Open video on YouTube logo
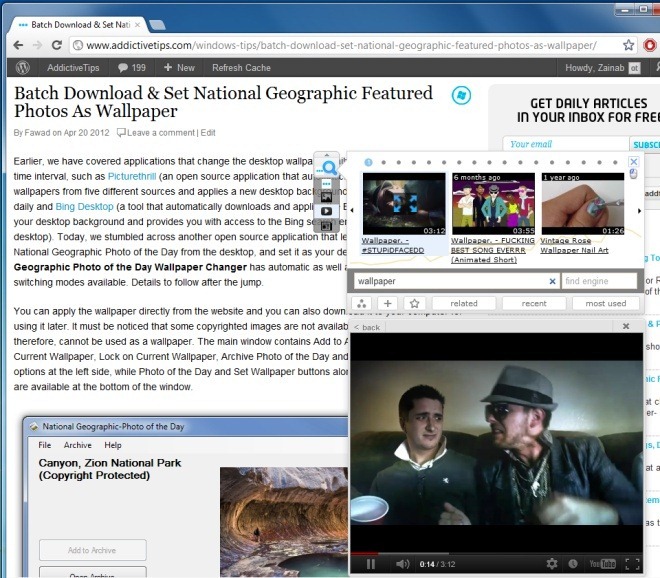Screen dimensions: 660x578 coord(602,564)
